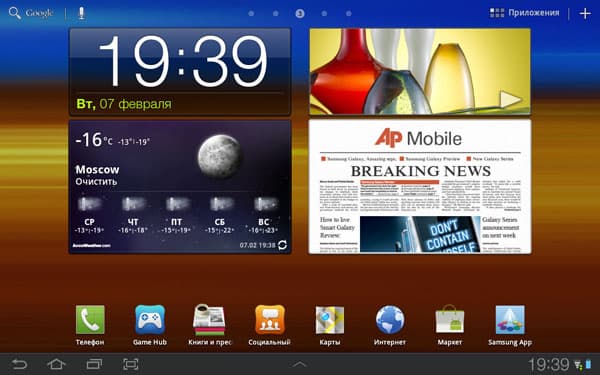The height and width of the screenshot is (375, 600).
Task: Open the Don't Contain news image
Action: coord(420,234)
